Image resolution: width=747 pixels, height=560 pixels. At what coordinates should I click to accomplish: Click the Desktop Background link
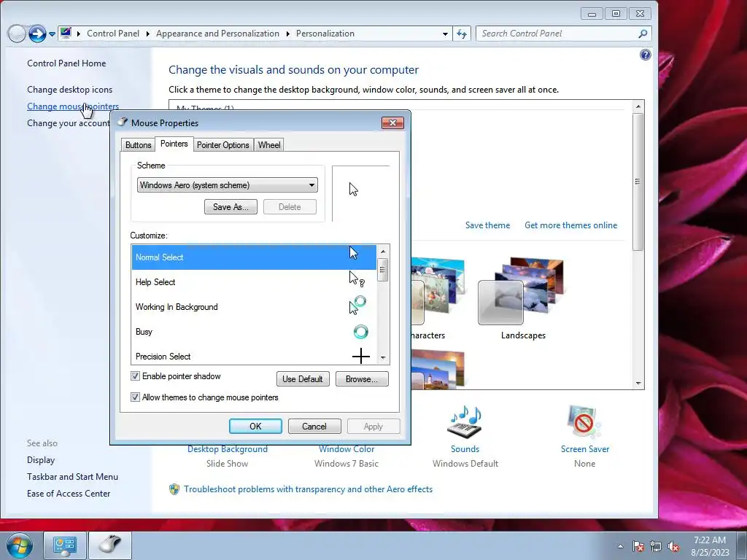[228, 449]
